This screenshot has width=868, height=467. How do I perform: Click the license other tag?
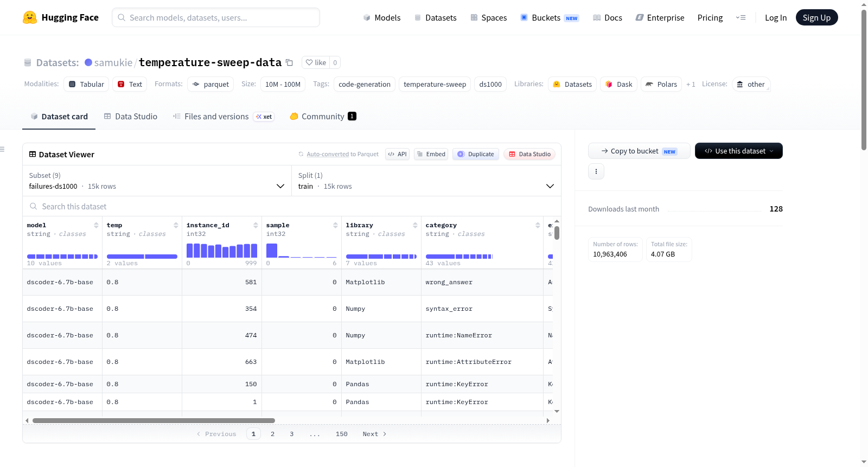751,85
